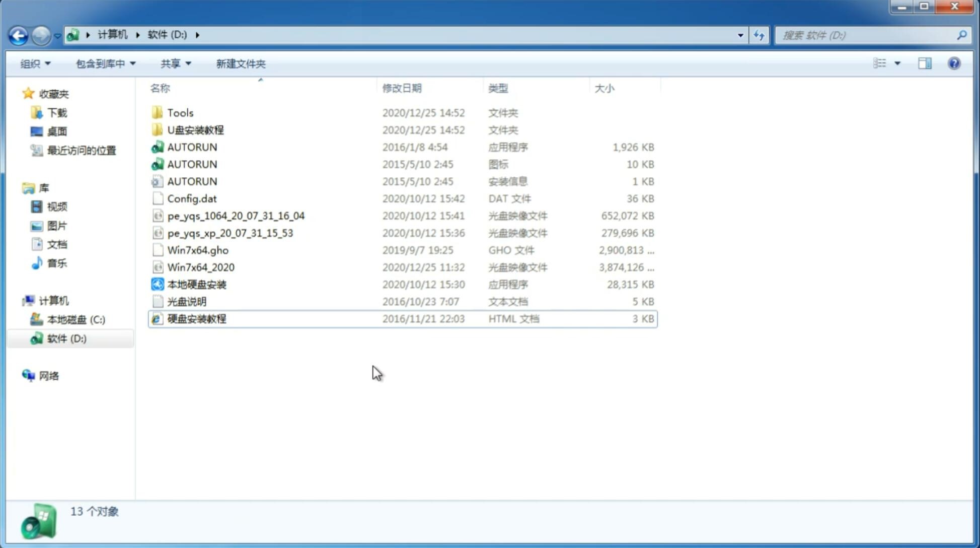The height and width of the screenshot is (548, 980).
Task: Open 硬盘安装教程 HTML document
Action: (x=196, y=318)
